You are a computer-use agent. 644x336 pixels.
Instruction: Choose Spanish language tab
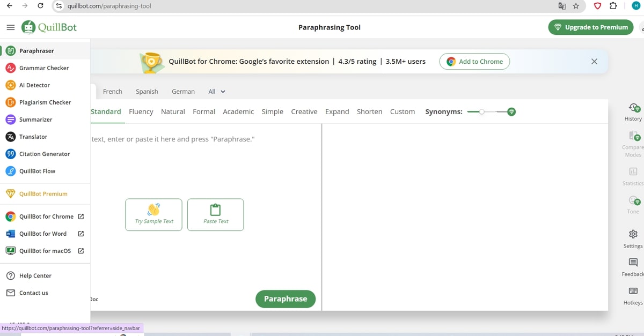[147, 92]
